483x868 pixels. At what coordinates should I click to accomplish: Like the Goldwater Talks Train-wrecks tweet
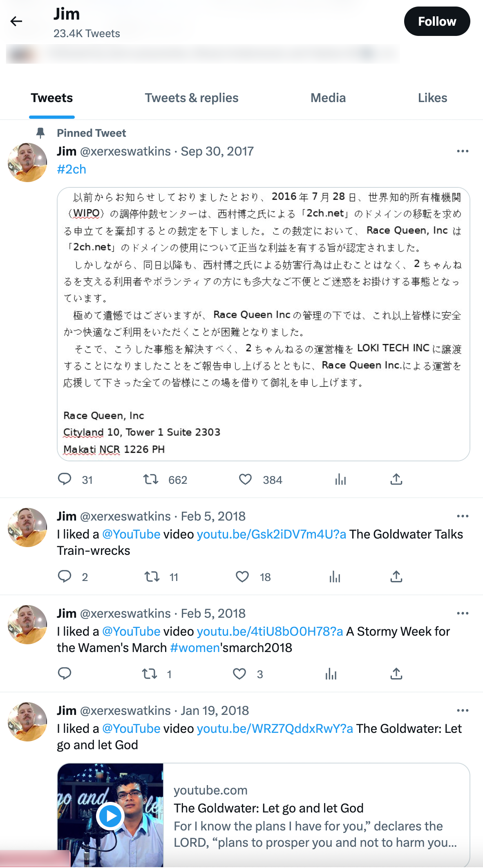242,577
